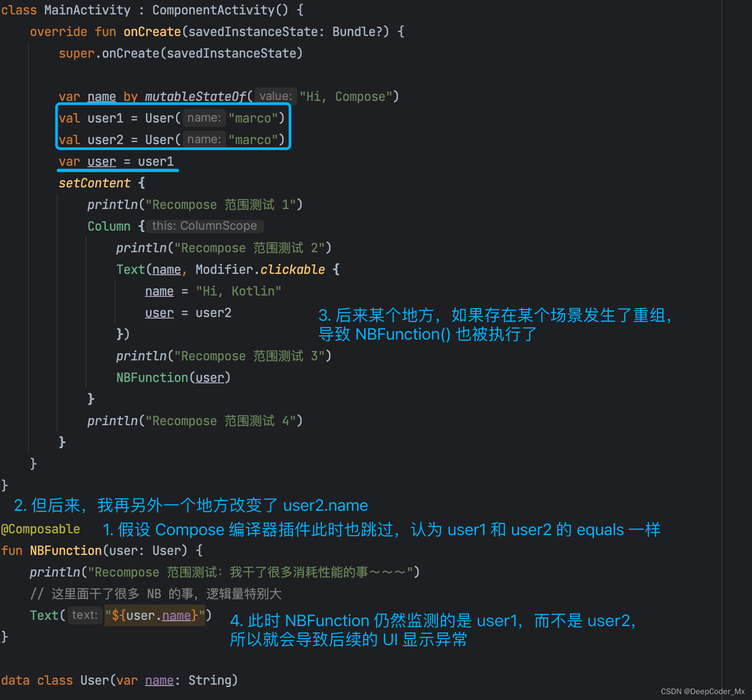Click String type in User constructor
This screenshot has height=700, width=752.
(x=210, y=680)
